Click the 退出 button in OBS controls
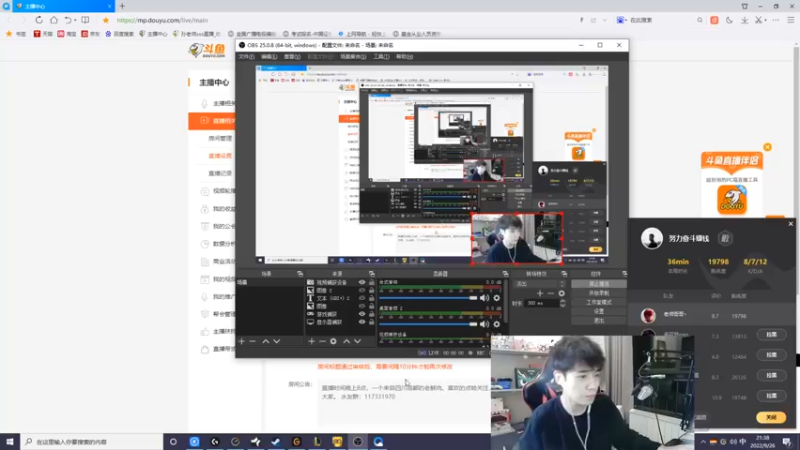Viewport: 800px width, 450px height. click(x=598, y=320)
